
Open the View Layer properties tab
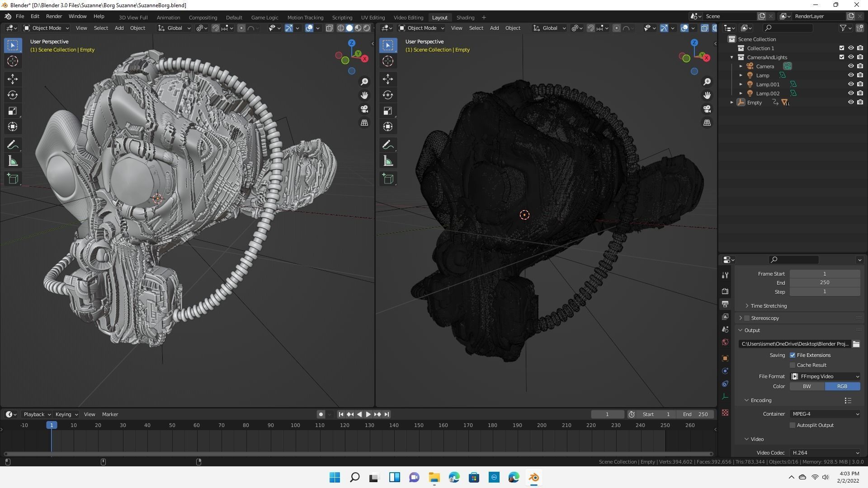(725, 317)
